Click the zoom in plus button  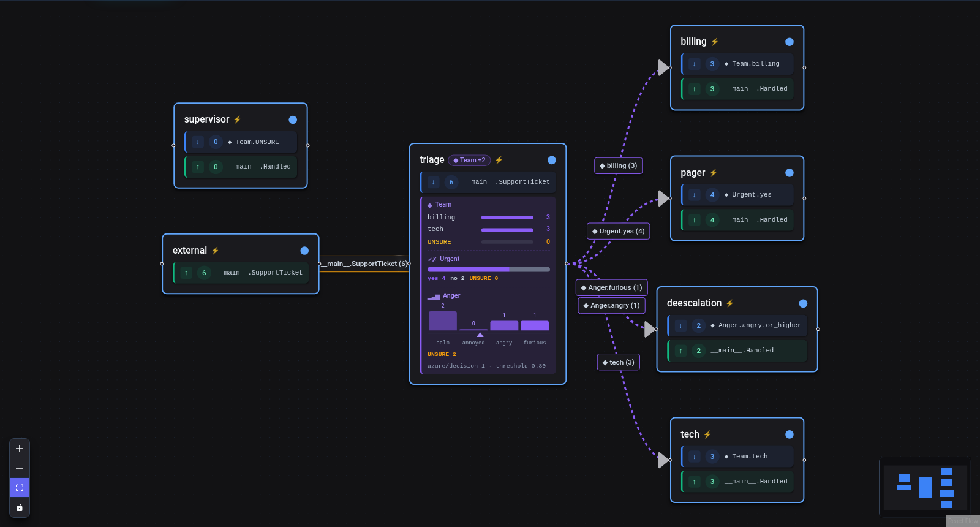point(20,449)
